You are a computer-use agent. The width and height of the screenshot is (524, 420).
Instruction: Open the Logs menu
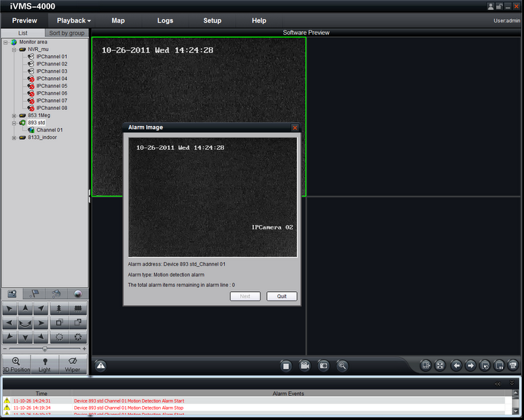[x=165, y=20]
